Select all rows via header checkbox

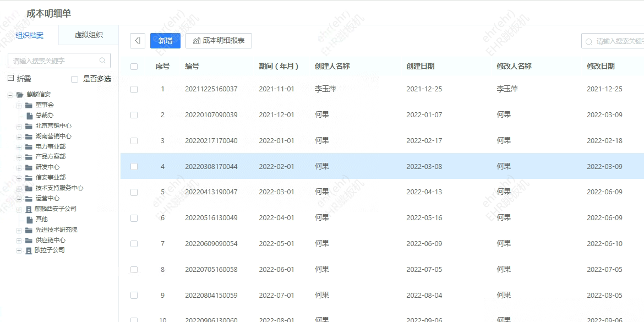(x=134, y=66)
